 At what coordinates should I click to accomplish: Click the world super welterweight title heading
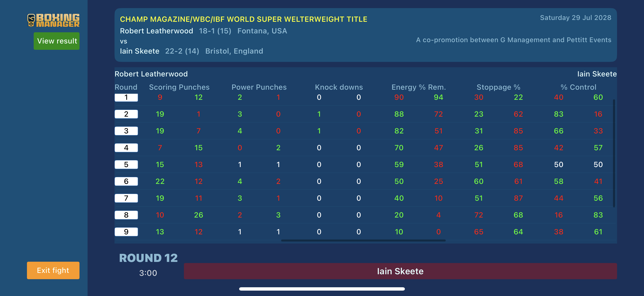coord(243,19)
